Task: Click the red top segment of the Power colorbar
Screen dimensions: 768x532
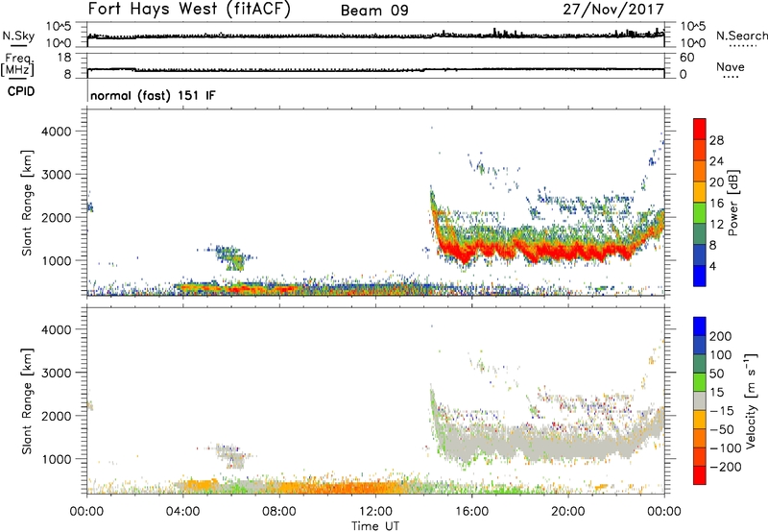Action: click(700, 129)
